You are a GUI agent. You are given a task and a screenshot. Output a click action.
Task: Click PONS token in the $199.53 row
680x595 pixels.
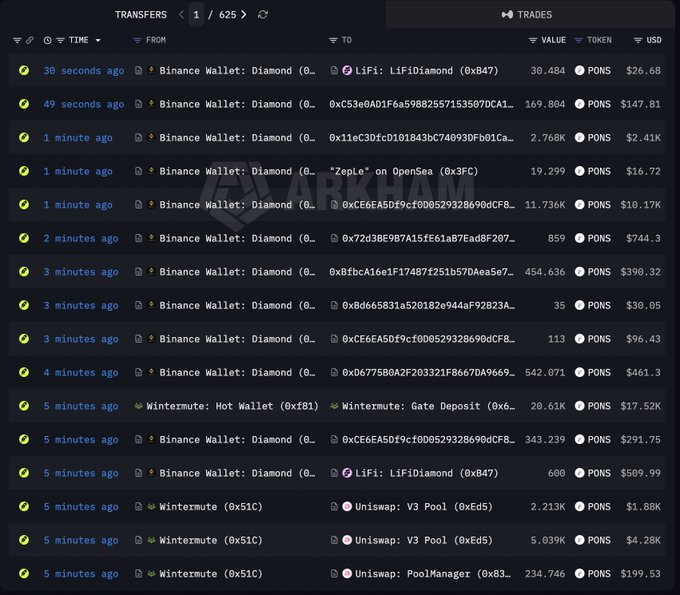coord(592,574)
